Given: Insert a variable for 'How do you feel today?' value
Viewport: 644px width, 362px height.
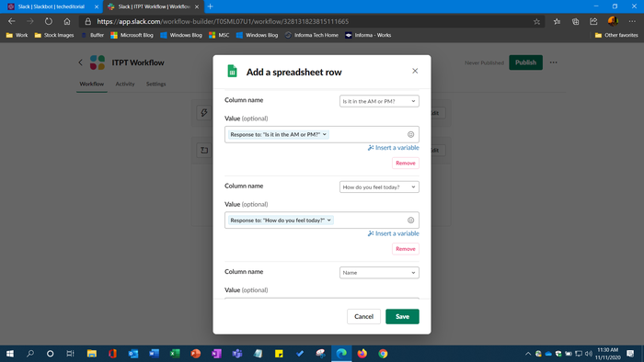Looking at the screenshot, I should 394,233.
